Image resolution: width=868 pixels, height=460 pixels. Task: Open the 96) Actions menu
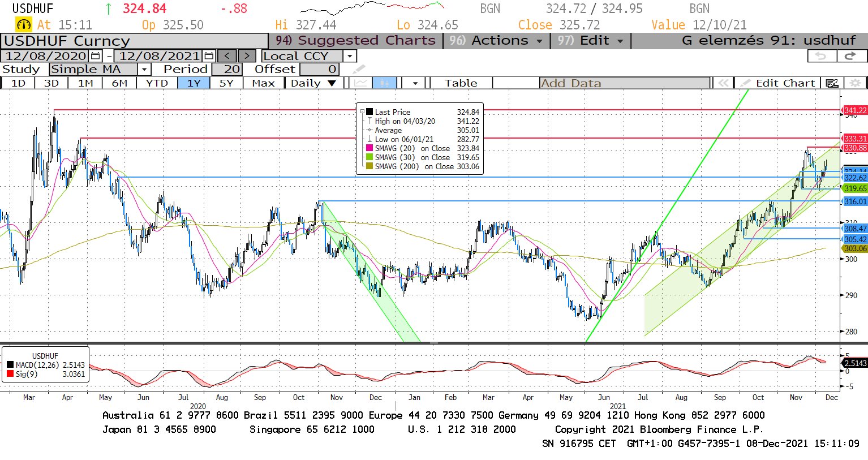pos(496,41)
